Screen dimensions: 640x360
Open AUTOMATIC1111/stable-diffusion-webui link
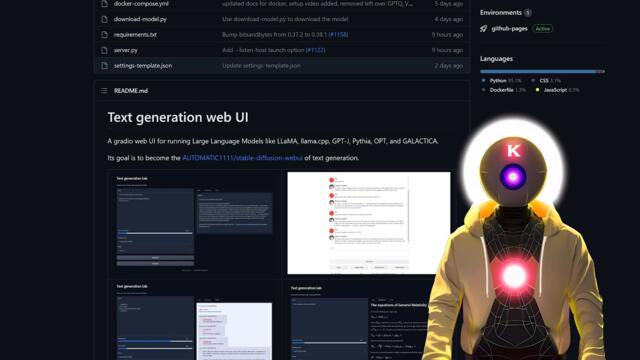(242, 158)
